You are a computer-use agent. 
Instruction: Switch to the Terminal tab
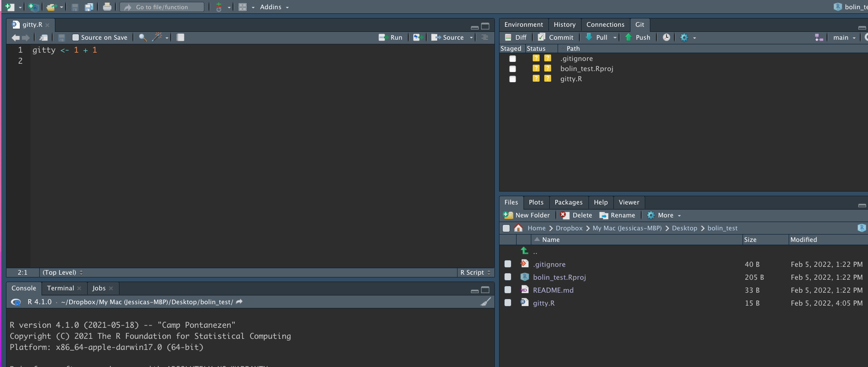pos(60,288)
